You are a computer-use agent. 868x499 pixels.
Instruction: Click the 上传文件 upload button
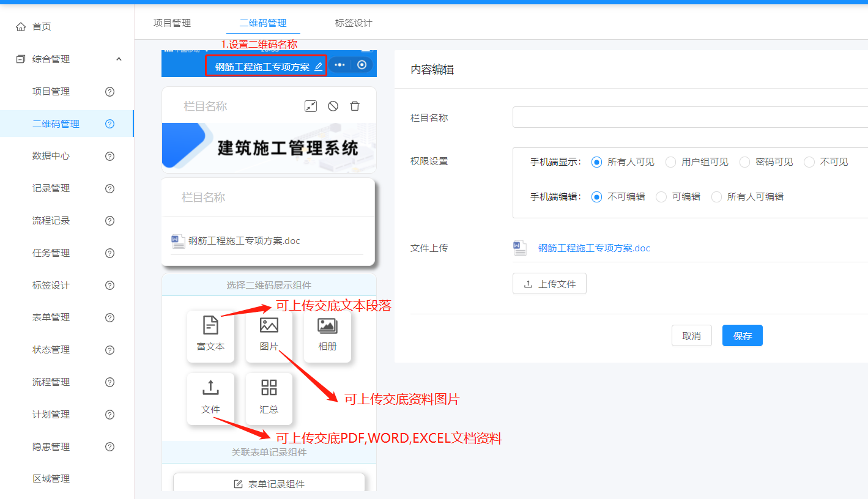click(x=549, y=284)
